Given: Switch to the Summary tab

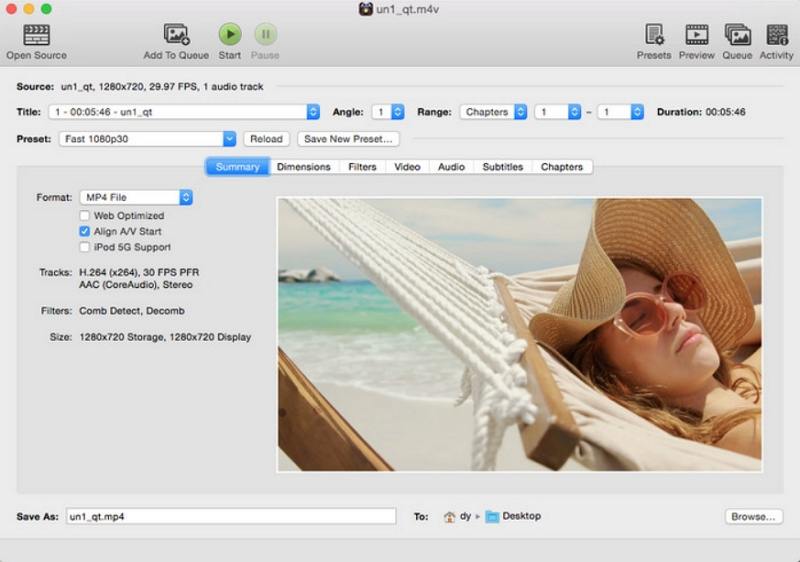Looking at the screenshot, I should point(238,167).
